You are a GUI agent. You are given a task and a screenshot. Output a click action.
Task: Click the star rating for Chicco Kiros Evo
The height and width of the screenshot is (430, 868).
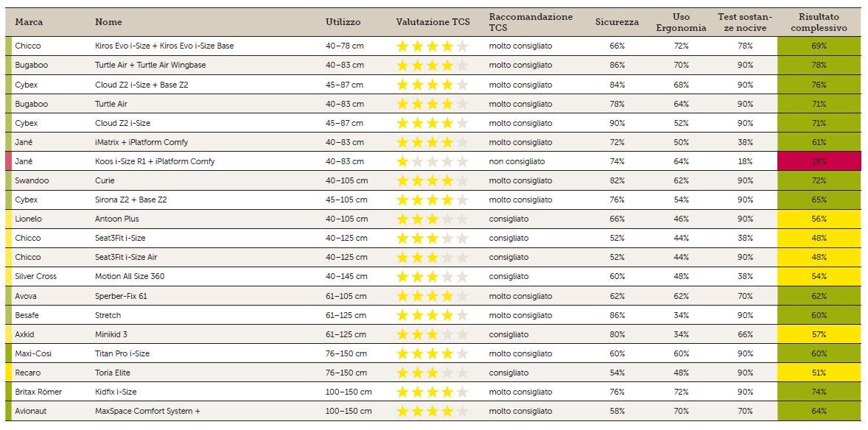click(x=433, y=46)
